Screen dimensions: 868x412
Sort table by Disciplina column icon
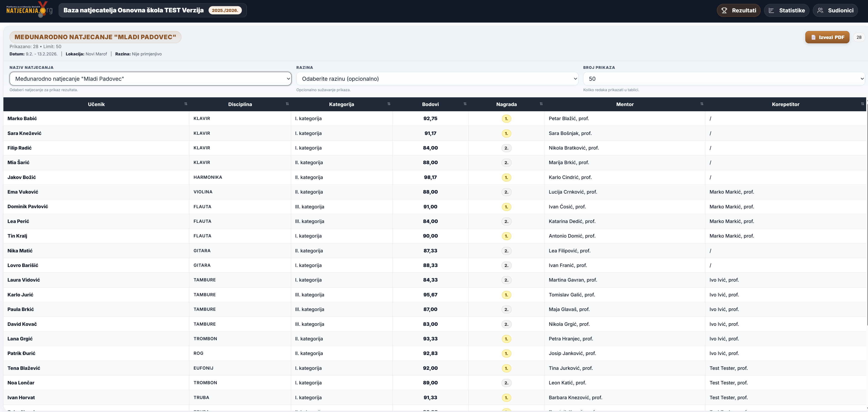point(287,104)
